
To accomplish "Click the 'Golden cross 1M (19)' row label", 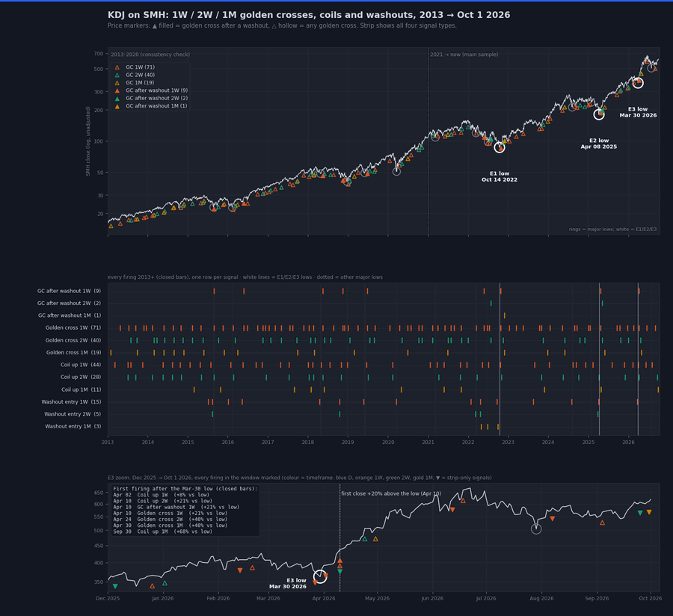I will click(x=74, y=353).
